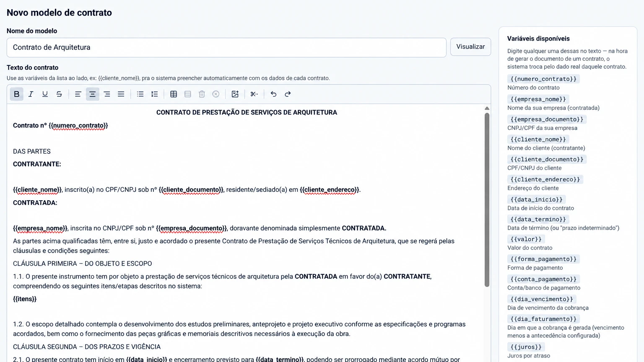Select the {{data_termino}} variable chip in sidebar
The width and height of the screenshot is (644, 362).
[x=538, y=219]
